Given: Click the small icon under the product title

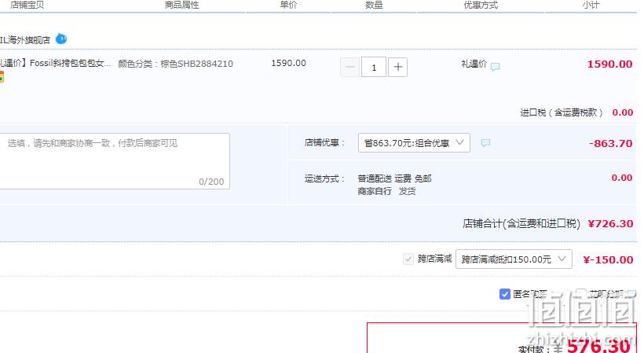Looking at the screenshot, I should 2,77.
